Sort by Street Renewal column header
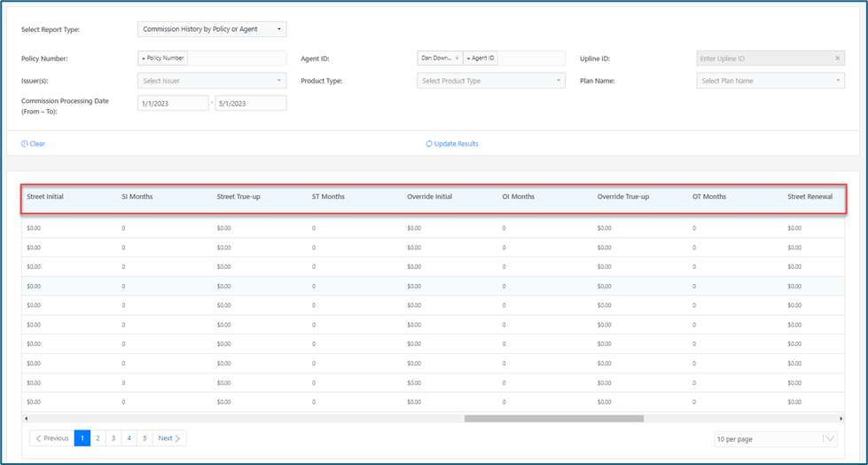The image size is (868, 465). pos(809,196)
